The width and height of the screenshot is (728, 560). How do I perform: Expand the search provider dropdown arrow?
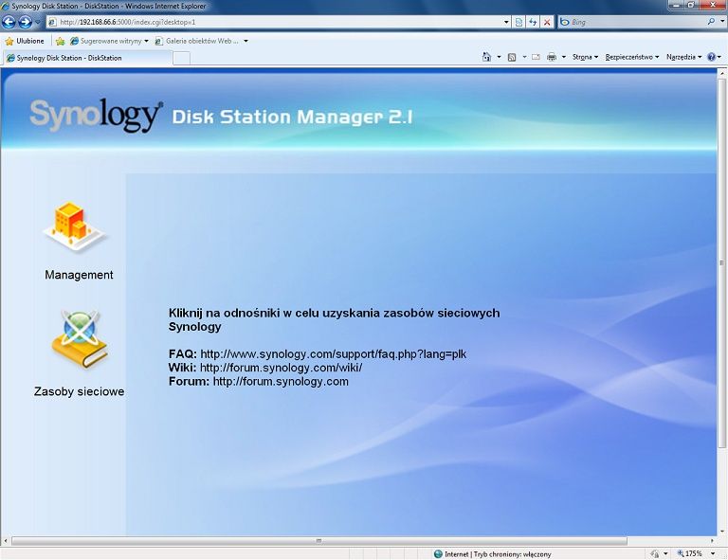722,22
